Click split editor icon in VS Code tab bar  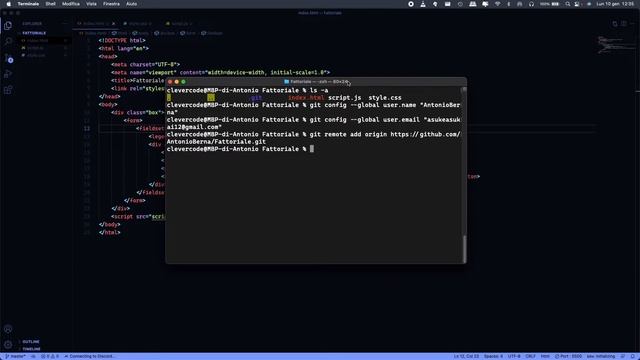click(x=624, y=24)
